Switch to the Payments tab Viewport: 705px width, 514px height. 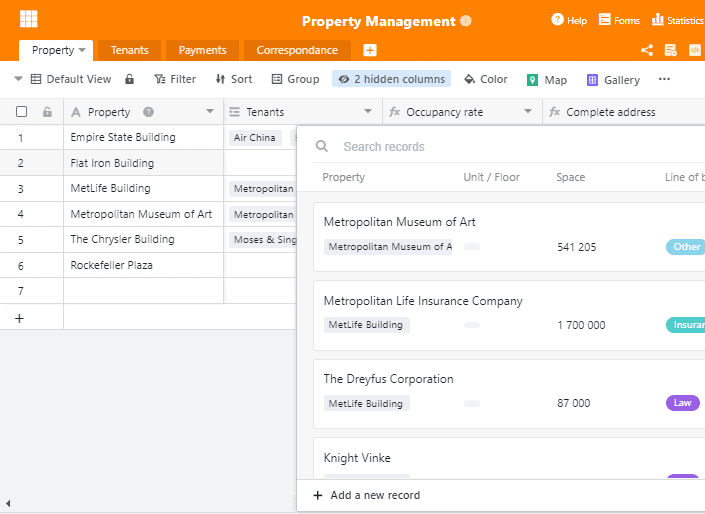(202, 50)
